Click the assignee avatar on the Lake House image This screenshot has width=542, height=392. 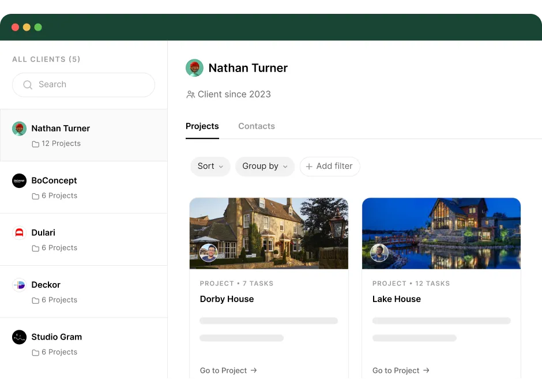(379, 252)
